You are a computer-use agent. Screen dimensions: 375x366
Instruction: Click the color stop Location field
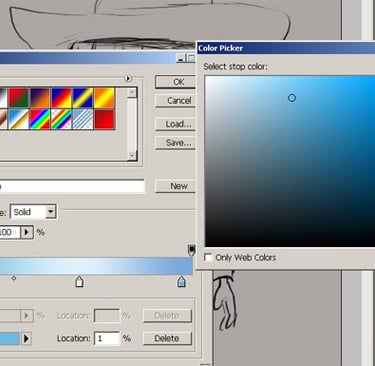(x=107, y=339)
